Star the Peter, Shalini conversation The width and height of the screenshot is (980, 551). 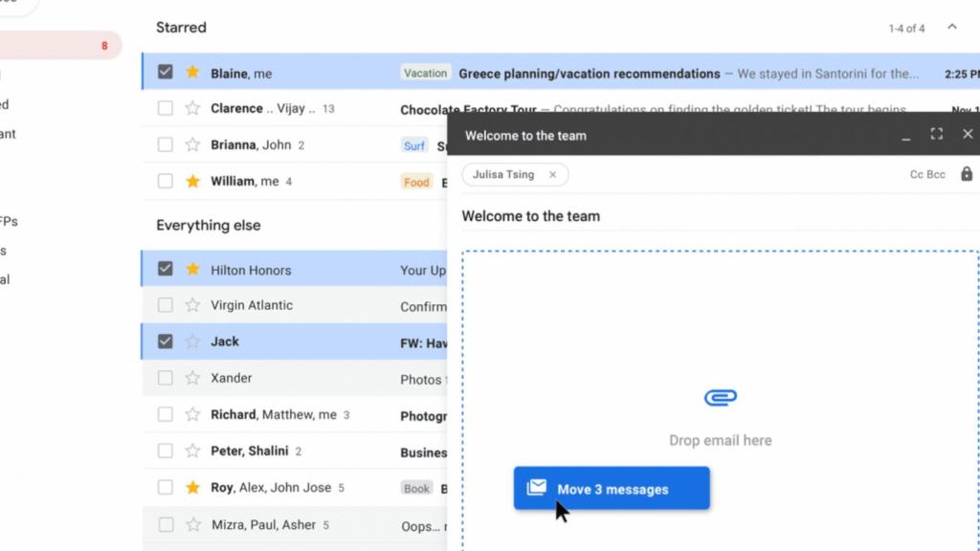click(x=190, y=451)
